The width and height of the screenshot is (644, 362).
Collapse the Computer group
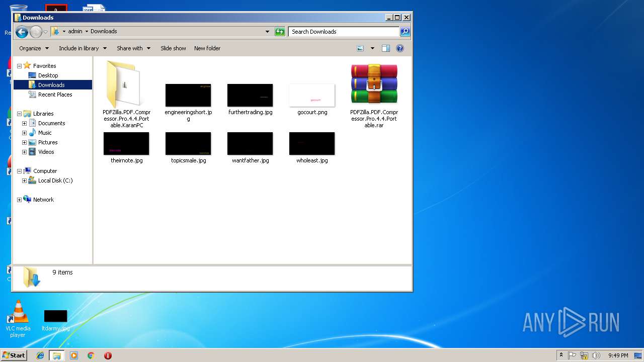click(19, 171)
